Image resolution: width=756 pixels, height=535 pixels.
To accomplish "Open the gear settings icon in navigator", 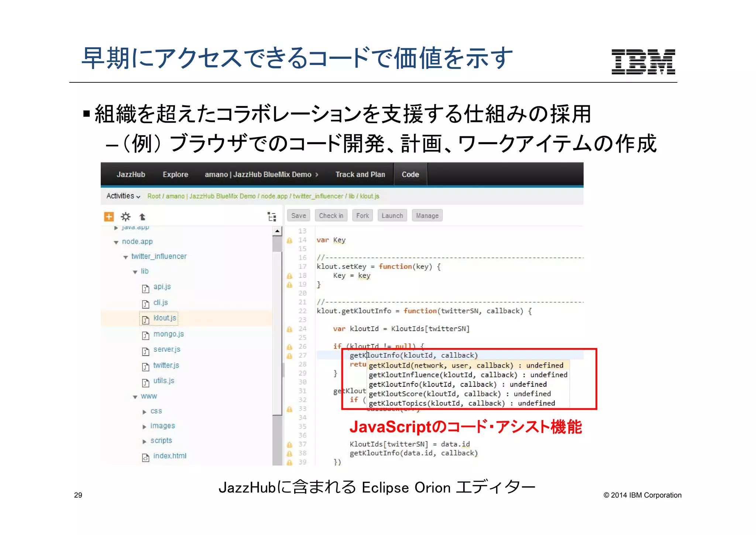I will click(126, 217).
